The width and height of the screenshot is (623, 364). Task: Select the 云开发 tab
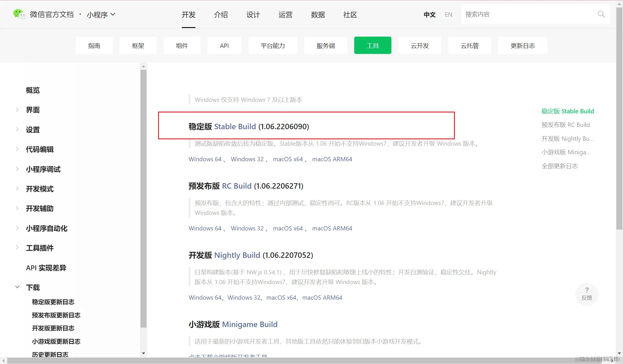pos(420,46)
